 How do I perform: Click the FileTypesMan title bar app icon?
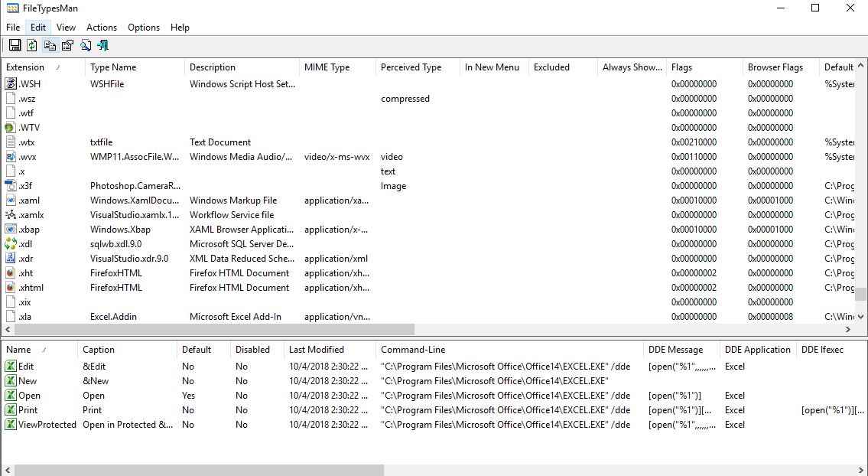point(11,8)
